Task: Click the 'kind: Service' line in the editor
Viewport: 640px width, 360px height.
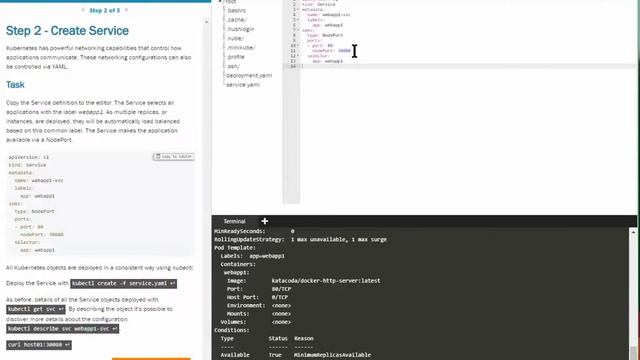Action: point(319,4)
